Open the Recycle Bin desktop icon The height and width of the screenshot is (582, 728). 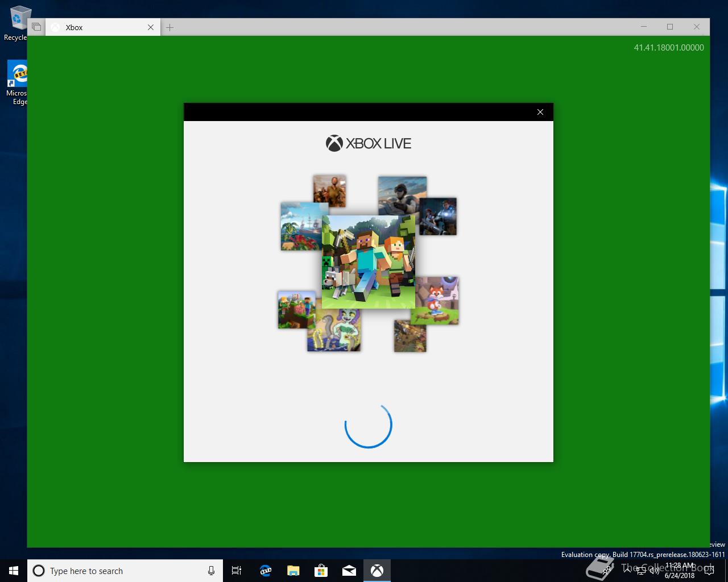[17, 23]
